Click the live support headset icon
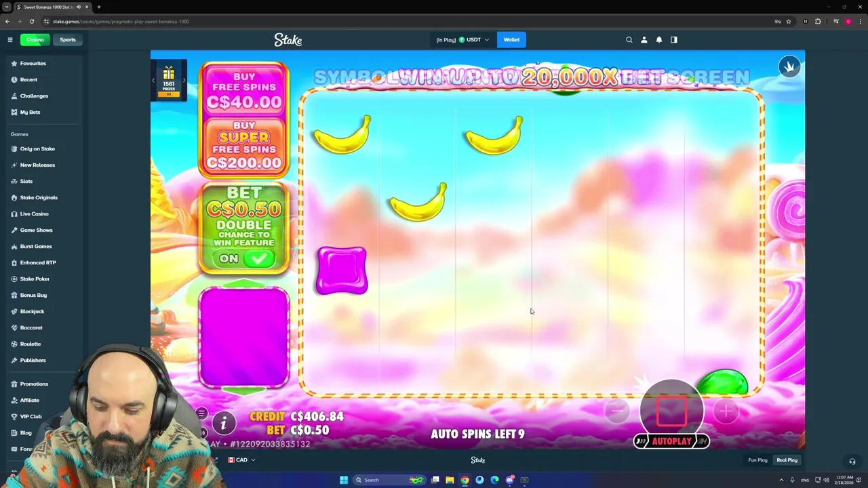868x488 pixels. click(852, 462)
